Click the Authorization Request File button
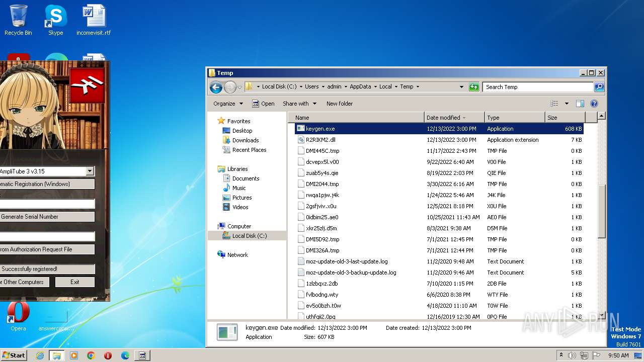This screenshot has width=644, height=362. point(47,249)
